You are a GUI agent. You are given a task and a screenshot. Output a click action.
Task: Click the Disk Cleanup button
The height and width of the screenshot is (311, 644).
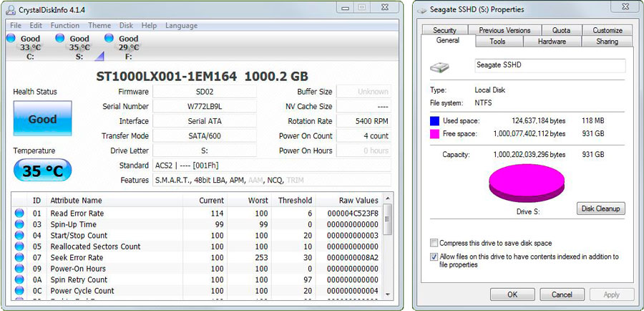tap(601, 209)
